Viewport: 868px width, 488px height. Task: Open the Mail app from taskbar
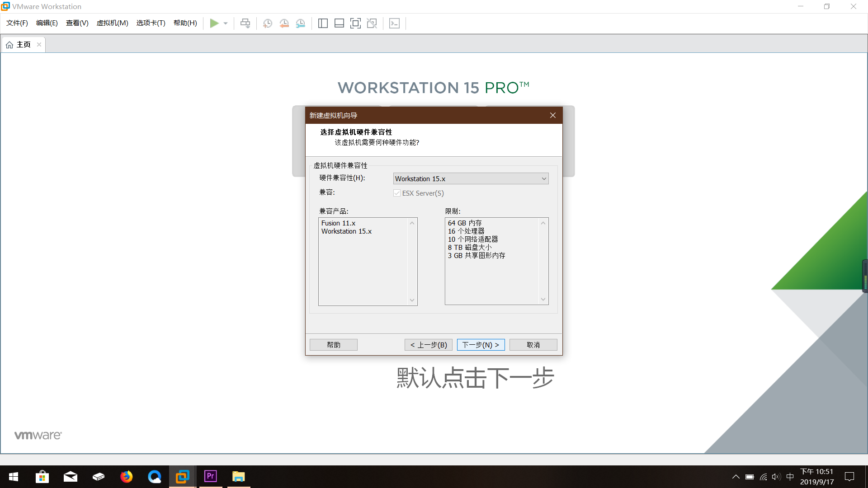[x=71, y=477]
